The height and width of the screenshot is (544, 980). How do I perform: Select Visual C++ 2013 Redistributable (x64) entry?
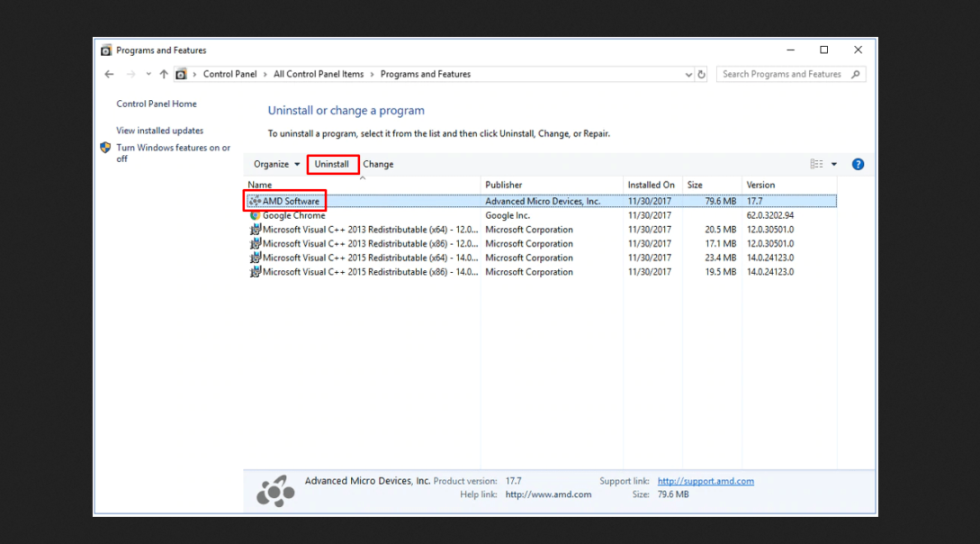click(541, 230)
